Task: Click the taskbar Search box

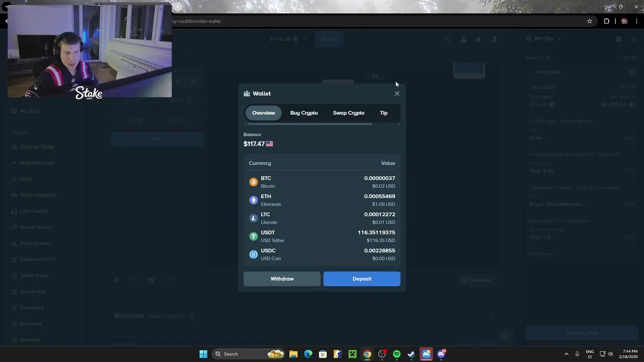Action: tap(249, 354)
